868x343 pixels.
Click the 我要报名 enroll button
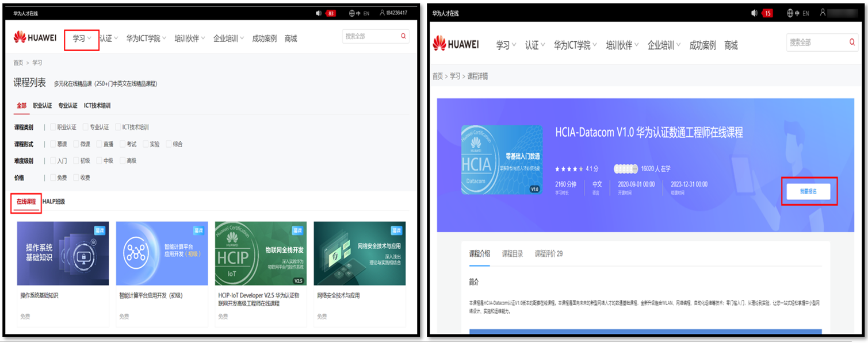click(x=808, y=191)
